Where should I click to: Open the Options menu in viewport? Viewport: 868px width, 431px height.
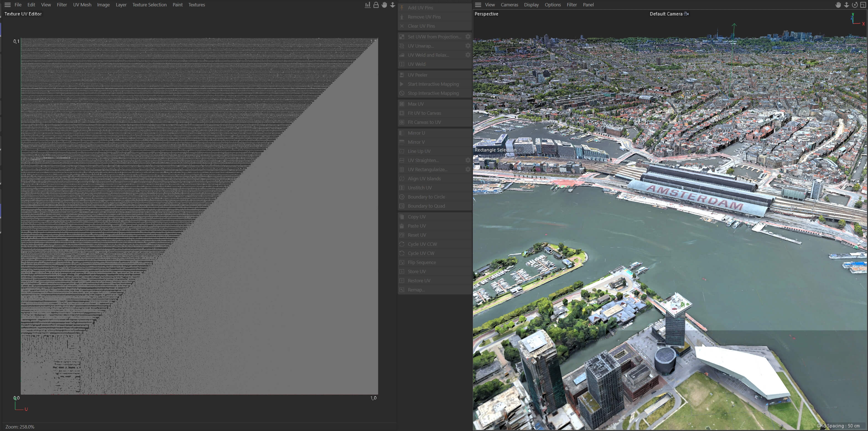point(553,5)
